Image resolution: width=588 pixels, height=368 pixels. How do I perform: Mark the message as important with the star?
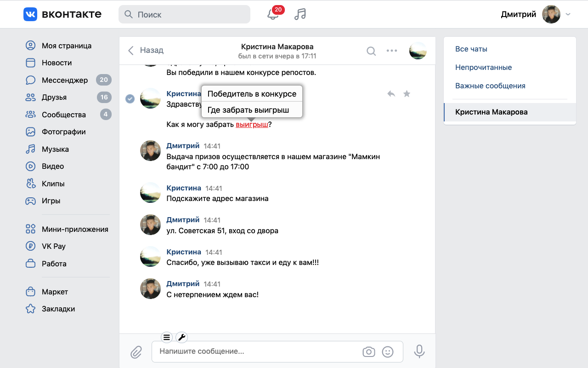[x=407, y=93]
